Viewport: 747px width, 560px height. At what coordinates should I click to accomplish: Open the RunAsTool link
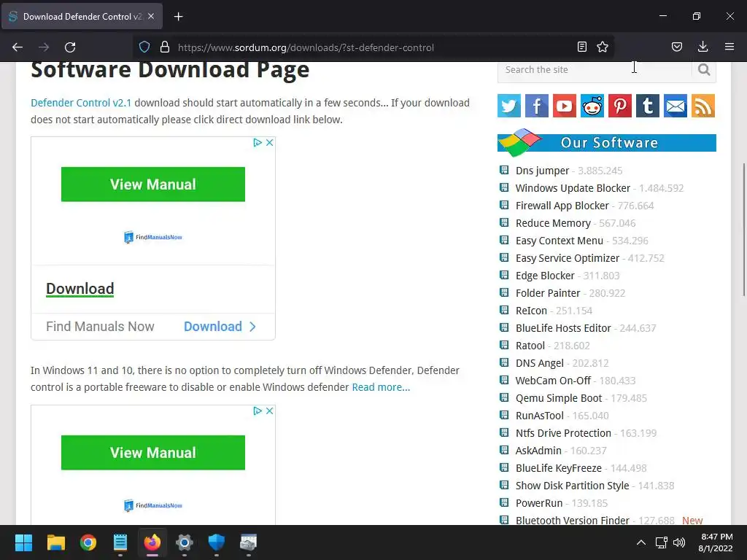(540, 416)
